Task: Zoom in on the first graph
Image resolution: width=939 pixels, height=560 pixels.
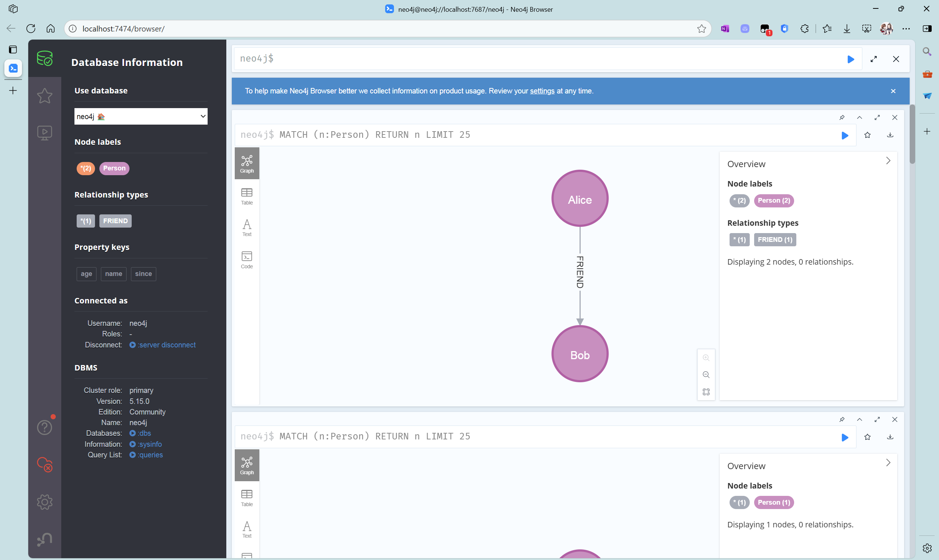Action: (x=706, y=358)
